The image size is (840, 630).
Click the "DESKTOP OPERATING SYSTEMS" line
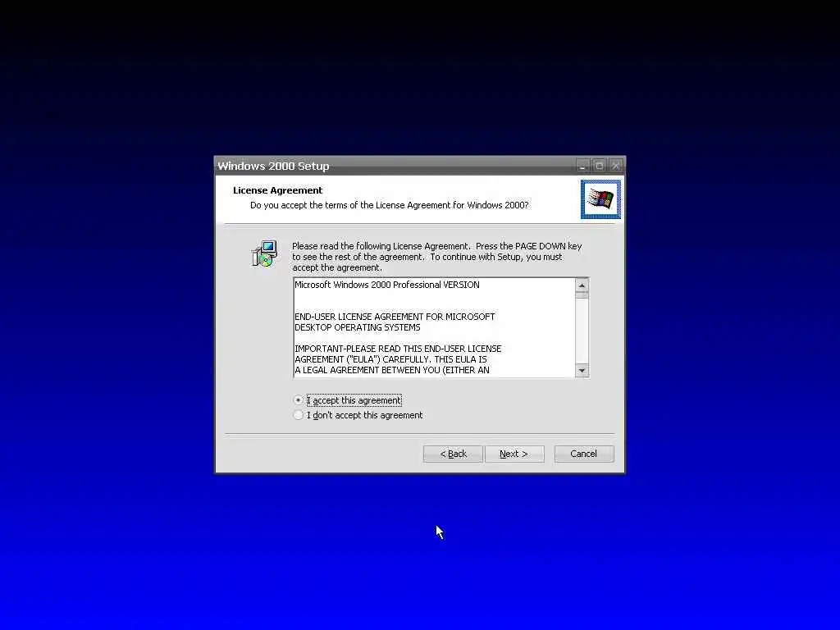pos(358,327)
